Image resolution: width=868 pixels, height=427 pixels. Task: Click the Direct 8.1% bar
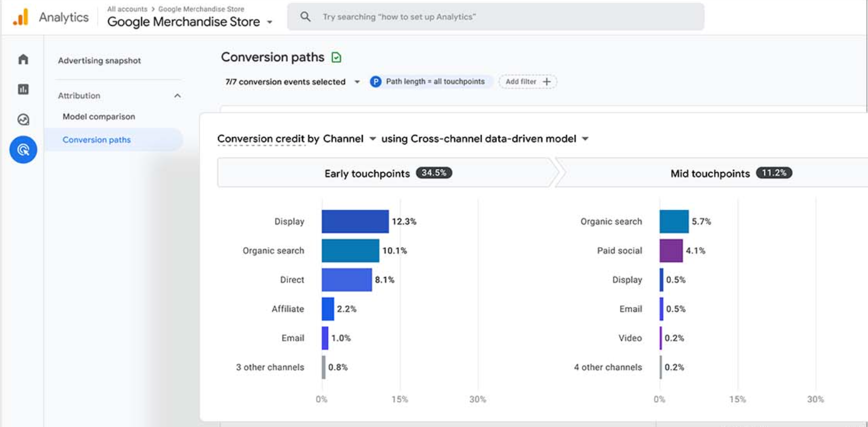(x=347, y=279)
